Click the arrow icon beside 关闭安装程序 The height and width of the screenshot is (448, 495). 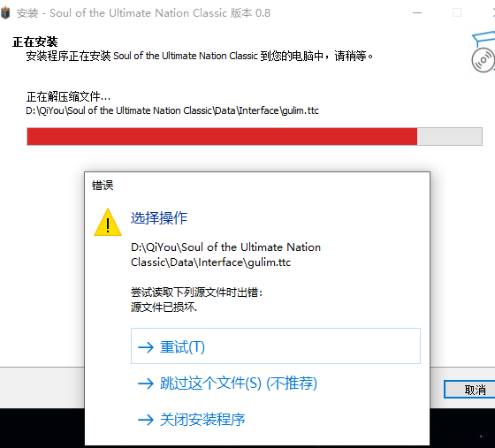point(146,420)
